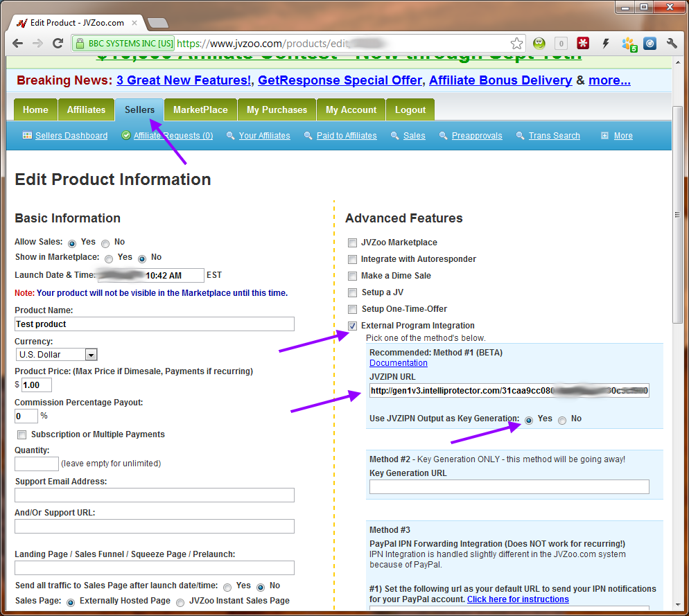Check Integrate with Autoresponder
This screenshot has width=689, height=616.
point(352,259)
